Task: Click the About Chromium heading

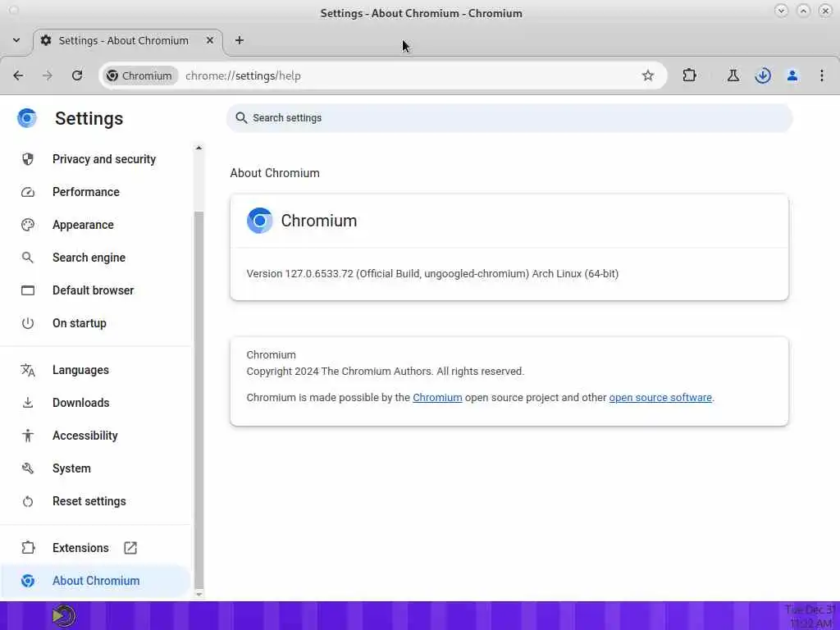Action: click(275, 173)
